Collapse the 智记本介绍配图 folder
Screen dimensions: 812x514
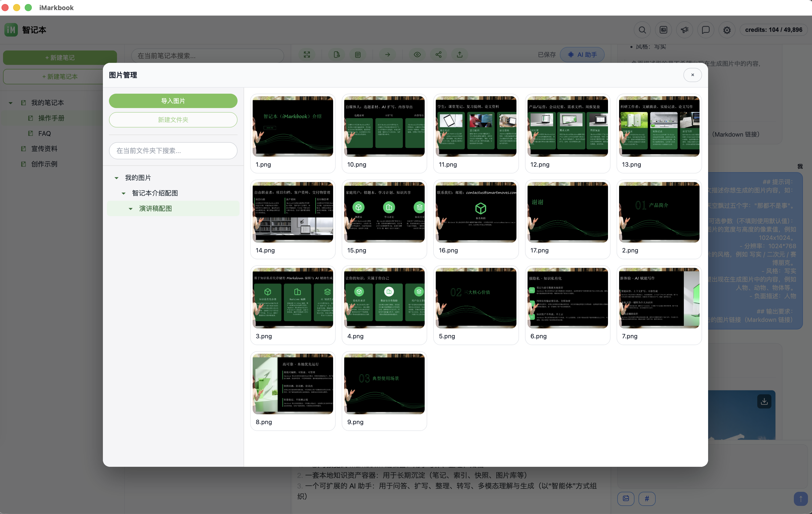click(123, 193)
